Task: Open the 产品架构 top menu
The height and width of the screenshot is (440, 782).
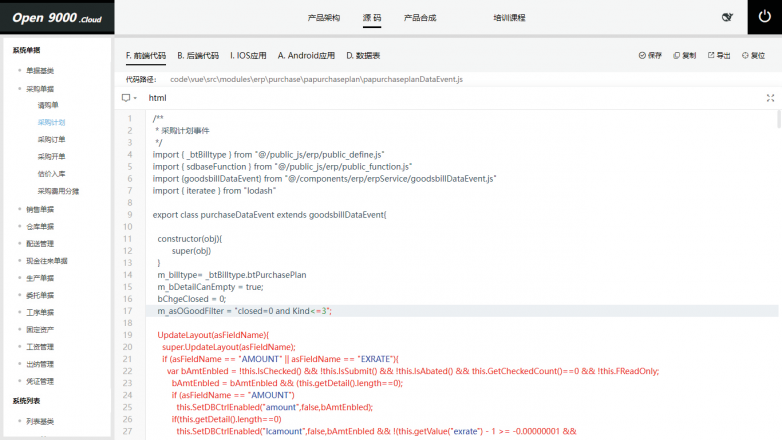Action: click(323, 18)
